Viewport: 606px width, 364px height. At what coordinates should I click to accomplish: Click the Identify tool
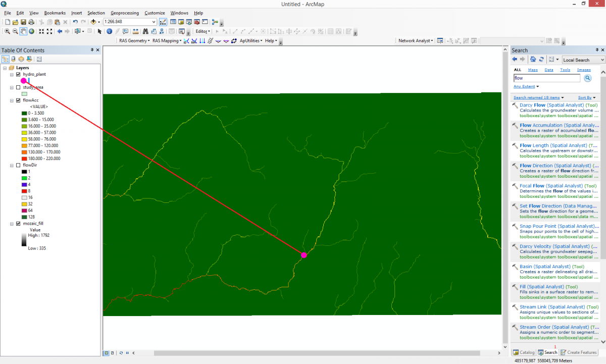click(109, 32)
